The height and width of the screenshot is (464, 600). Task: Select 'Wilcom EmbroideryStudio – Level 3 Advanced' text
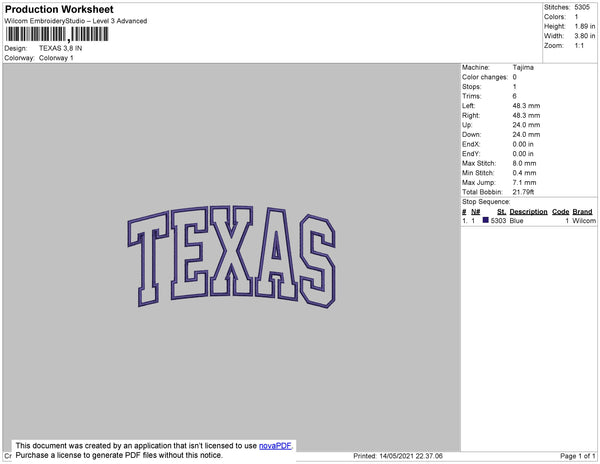[76, 21]
